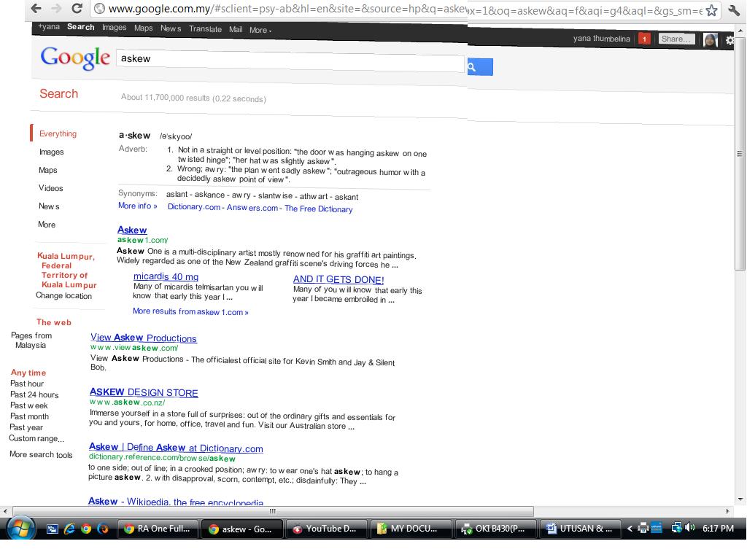The image size is (747, 560).
Task: Open the Dictionary.com definition source link
Action: pos(194,207)
